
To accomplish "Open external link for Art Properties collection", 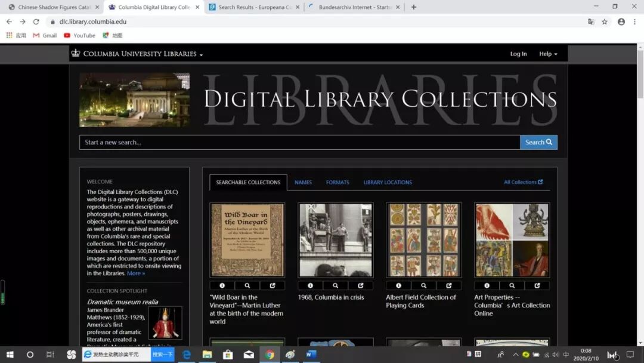I will tap(537, 285).
